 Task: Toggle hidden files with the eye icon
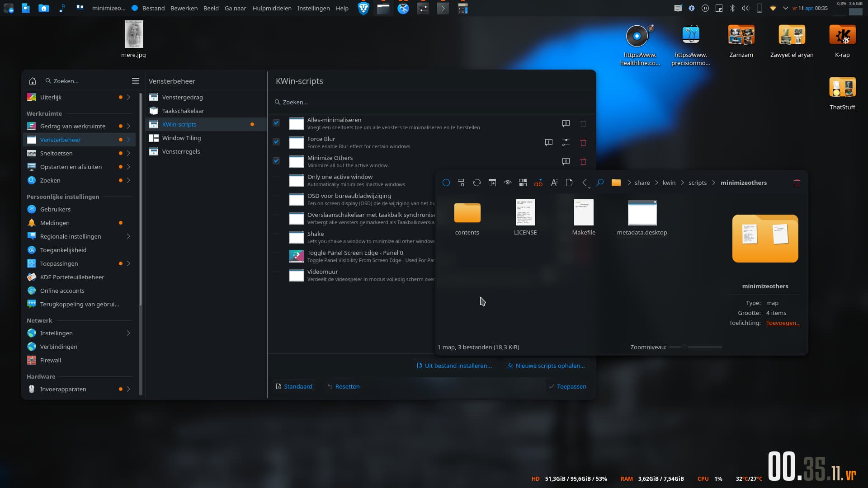click(508, 183)
